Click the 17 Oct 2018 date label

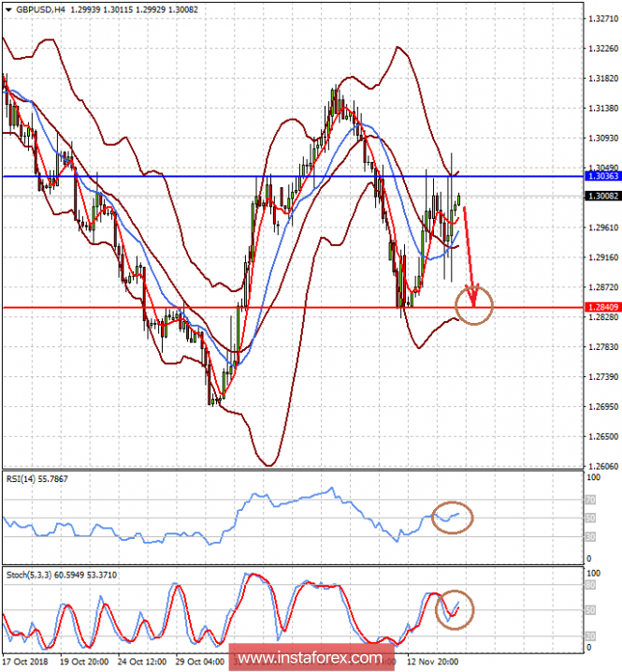[x=26, y=663]
